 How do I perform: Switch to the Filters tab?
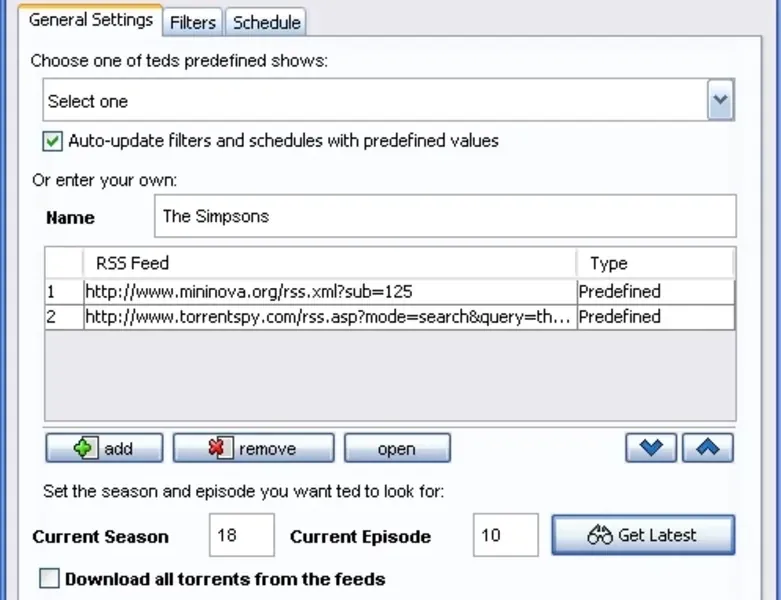(x=193, y=22)
